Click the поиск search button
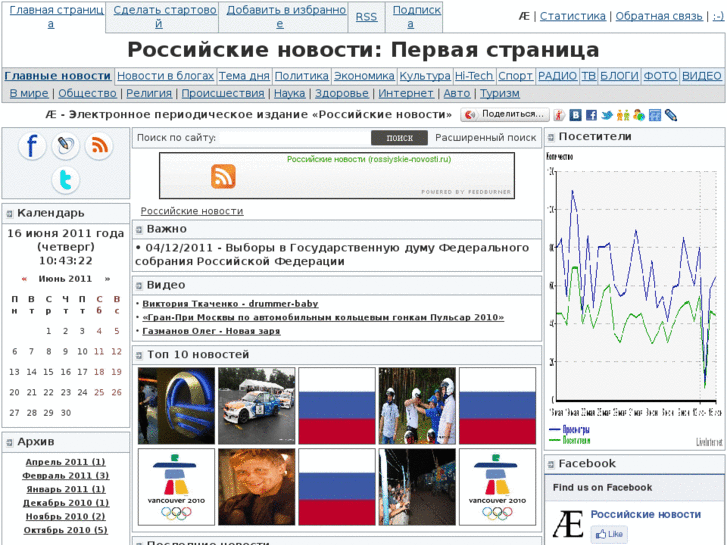The image size is (727, 545). click(x=399, y=138)
